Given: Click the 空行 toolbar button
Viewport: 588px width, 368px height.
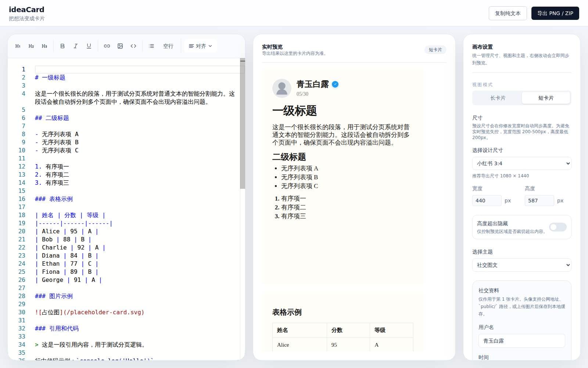Looking at the screenshot, I should pyautogui.click(x=168, y=46).
